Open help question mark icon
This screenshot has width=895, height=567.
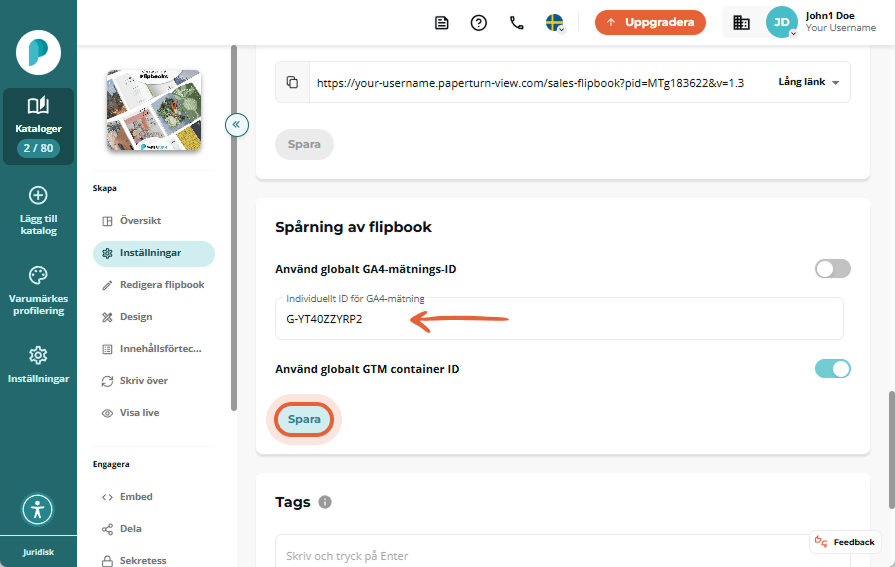[478, 23]
